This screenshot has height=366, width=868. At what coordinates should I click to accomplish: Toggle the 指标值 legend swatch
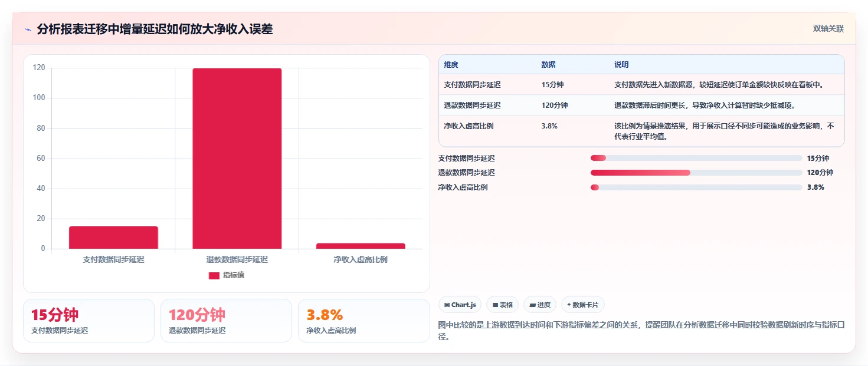pyautogui.click(x=214, y=275)
